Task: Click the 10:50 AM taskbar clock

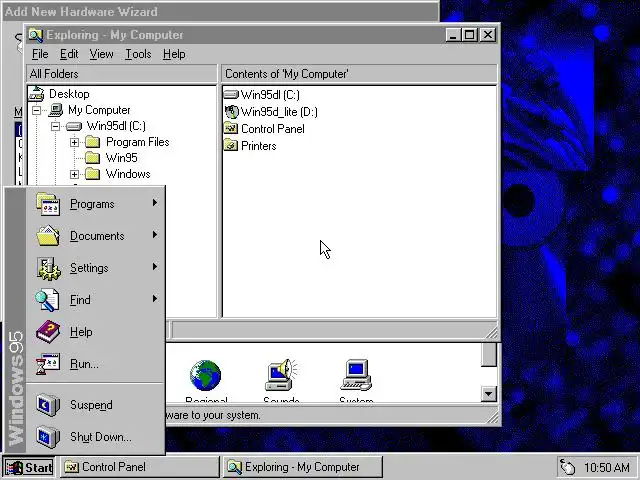Action: [607, 467]
